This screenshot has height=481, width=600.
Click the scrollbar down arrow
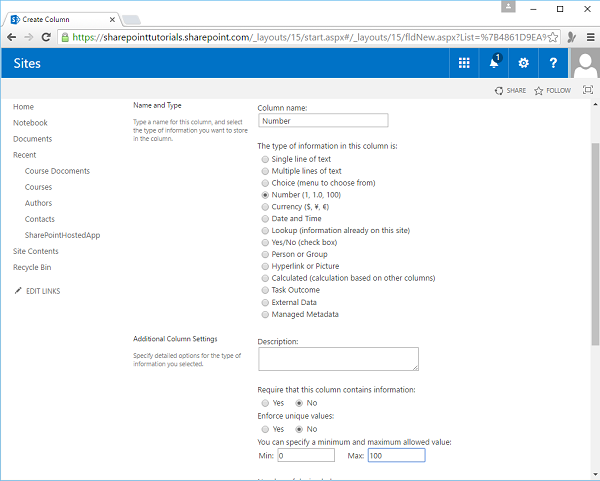[x=595, y=474]
